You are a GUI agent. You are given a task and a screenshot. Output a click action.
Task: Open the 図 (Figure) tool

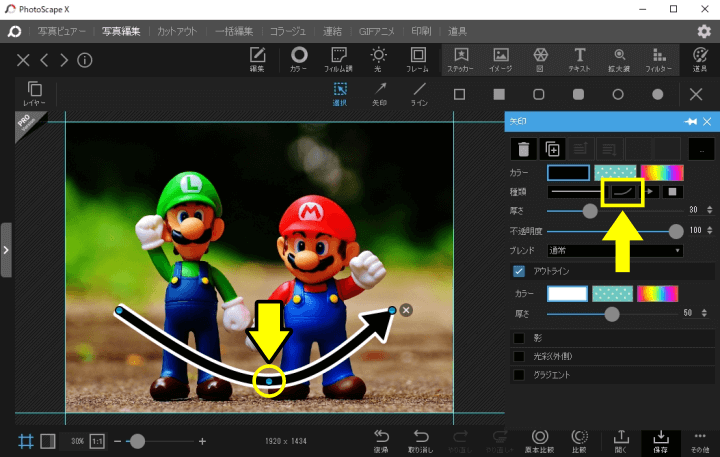(540, 60)
